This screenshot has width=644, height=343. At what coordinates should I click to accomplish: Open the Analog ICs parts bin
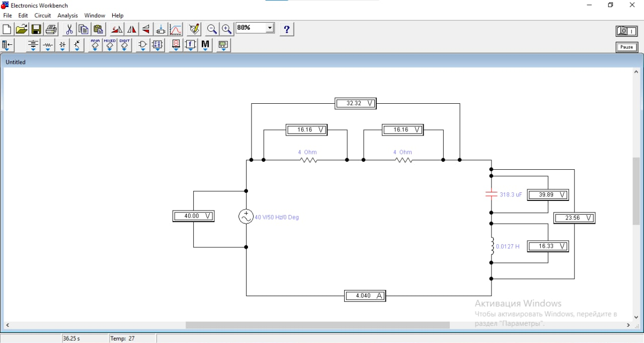[x=95, y=45]
